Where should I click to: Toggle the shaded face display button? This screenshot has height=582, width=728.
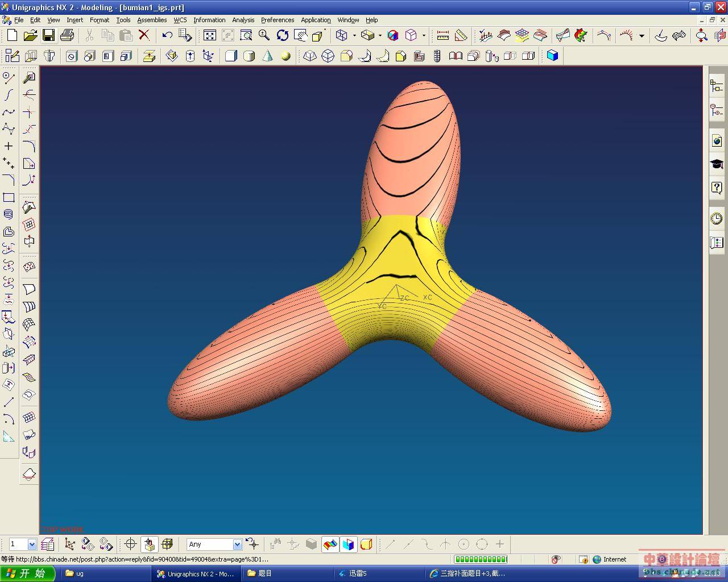(x=330, y=544)
